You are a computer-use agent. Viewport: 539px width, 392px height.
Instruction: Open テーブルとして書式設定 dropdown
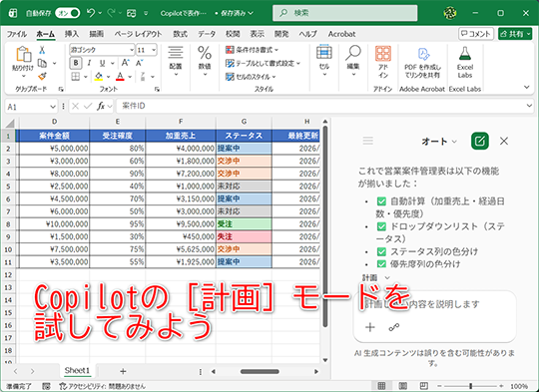263,63
